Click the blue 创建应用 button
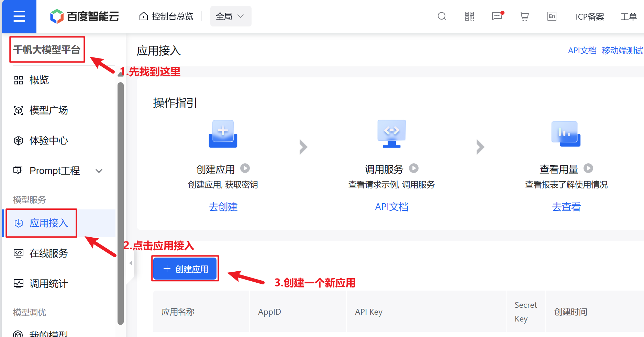This screenshot has width=644, height=337. click(185, 269)
